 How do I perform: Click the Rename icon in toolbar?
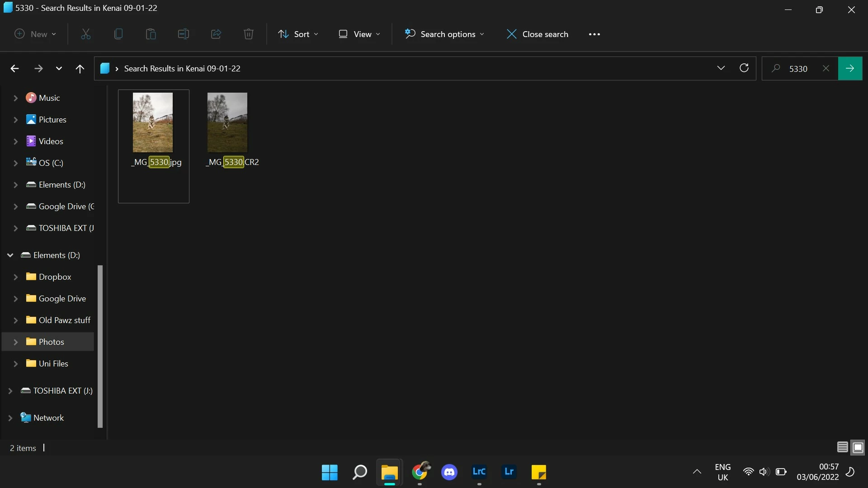tap(184, 34)
